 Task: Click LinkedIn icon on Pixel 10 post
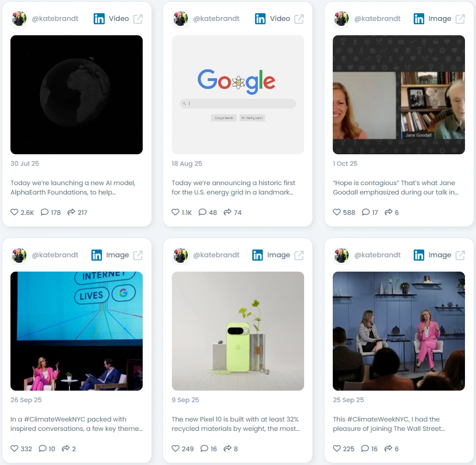[257, 255]
